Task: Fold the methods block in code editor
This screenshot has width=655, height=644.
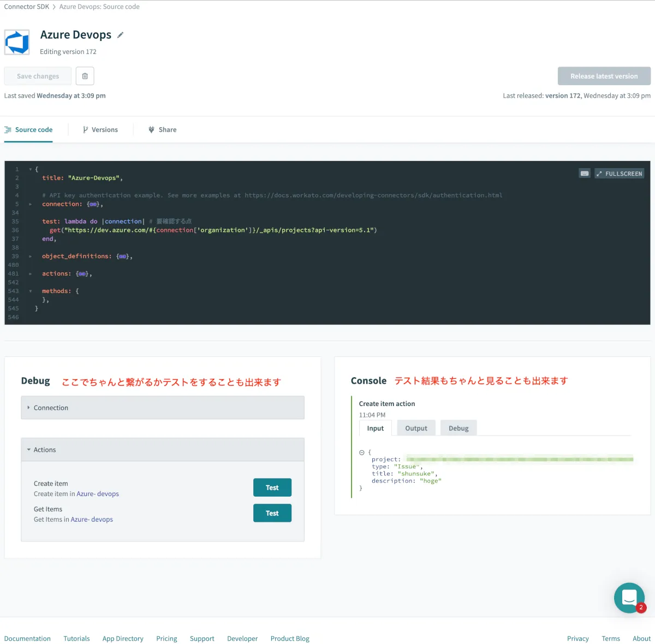Action: coord(31,291)
